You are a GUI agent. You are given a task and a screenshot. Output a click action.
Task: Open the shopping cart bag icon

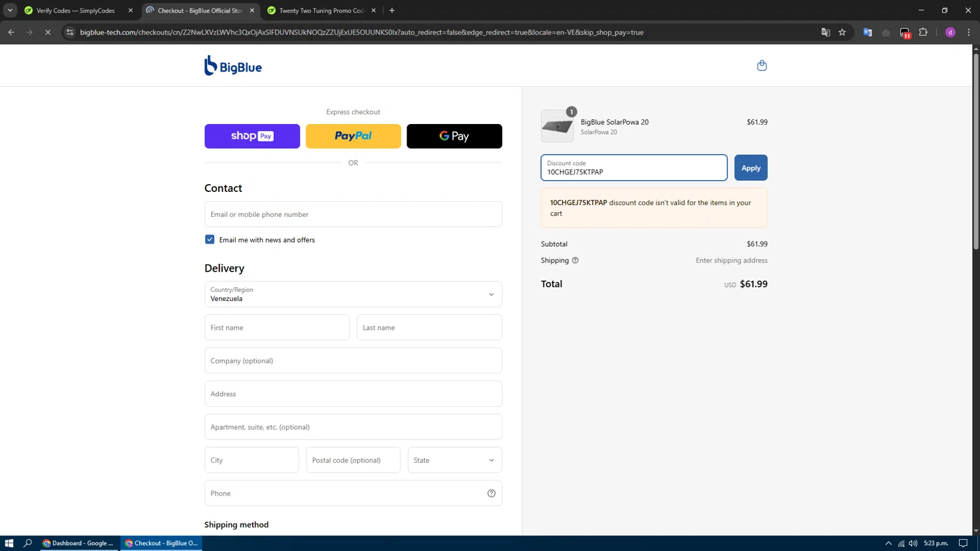tap(762, 65)
